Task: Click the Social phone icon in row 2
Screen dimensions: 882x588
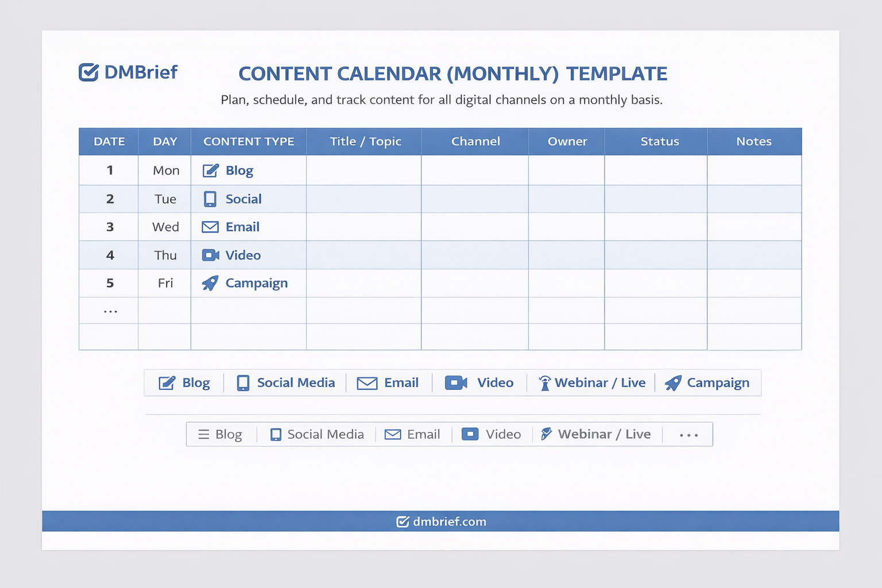Action: [x=210, y=199]
